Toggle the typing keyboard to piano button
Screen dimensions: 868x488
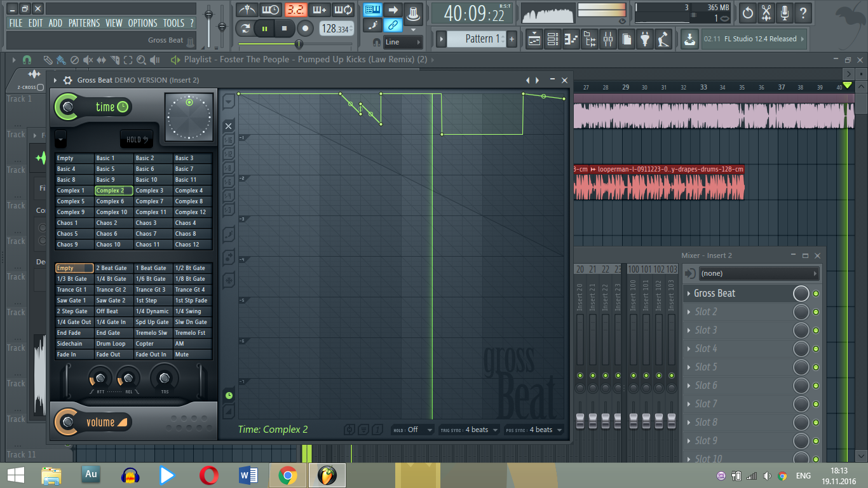click(373, 10)
